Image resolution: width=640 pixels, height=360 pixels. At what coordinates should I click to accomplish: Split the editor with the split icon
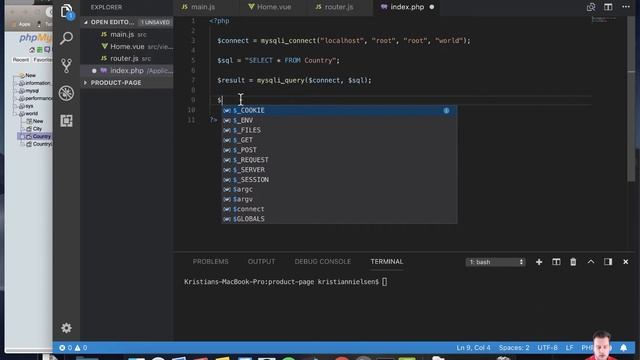click(608, 7)
